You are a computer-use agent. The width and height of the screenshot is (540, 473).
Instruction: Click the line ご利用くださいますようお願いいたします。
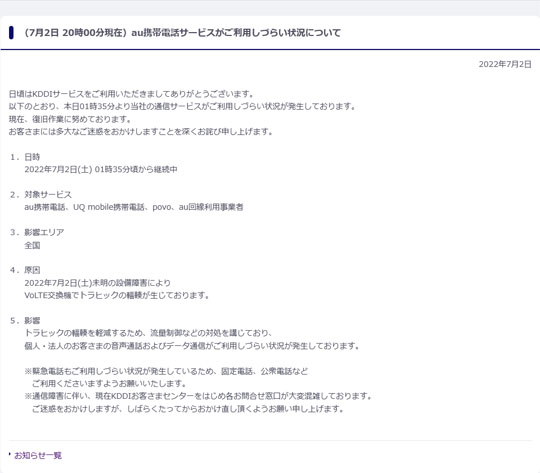point(109,383)
